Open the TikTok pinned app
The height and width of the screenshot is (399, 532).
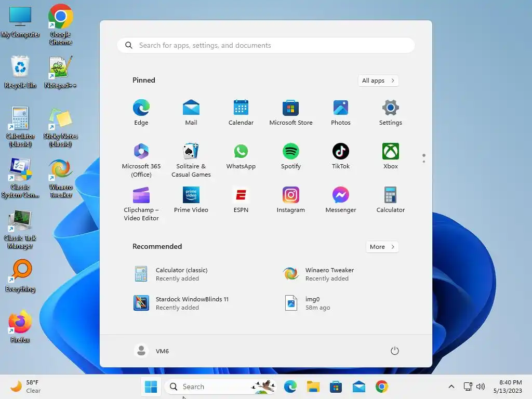pos(341,156)
